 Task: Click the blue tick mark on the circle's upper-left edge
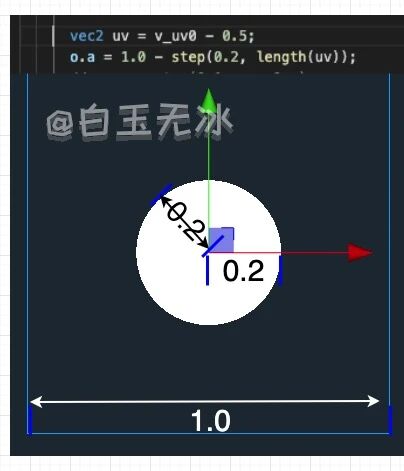[x=162, y=194]
